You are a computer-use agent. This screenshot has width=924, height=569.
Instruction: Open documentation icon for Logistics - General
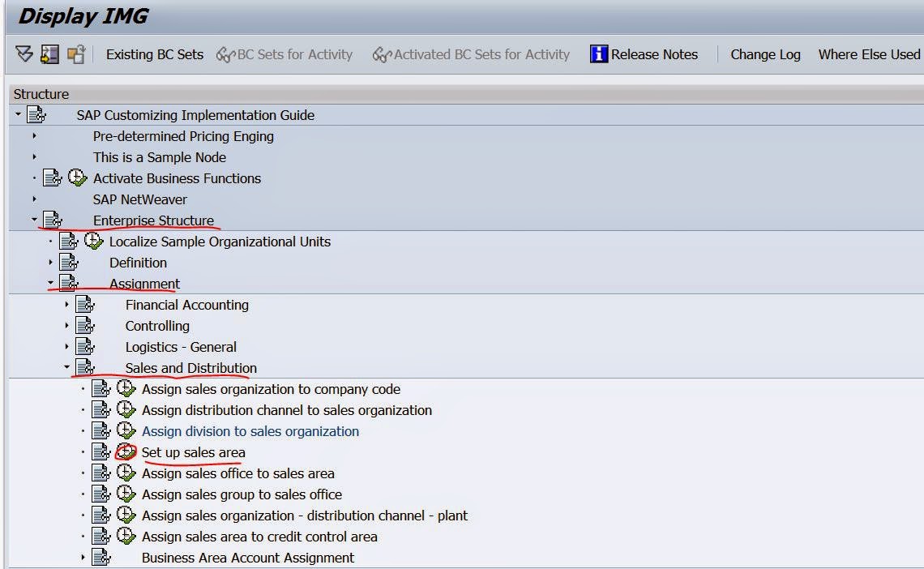[x=85, y=346]
